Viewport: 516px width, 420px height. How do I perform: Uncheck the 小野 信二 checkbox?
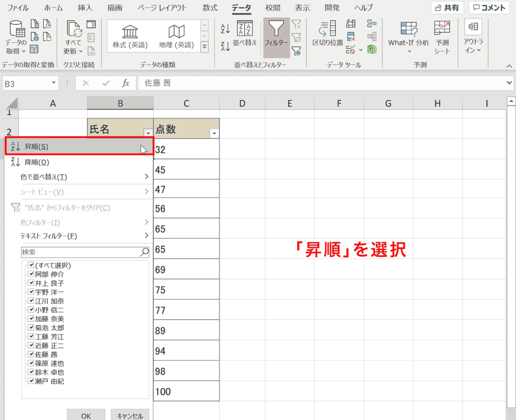tap(31, 310)
